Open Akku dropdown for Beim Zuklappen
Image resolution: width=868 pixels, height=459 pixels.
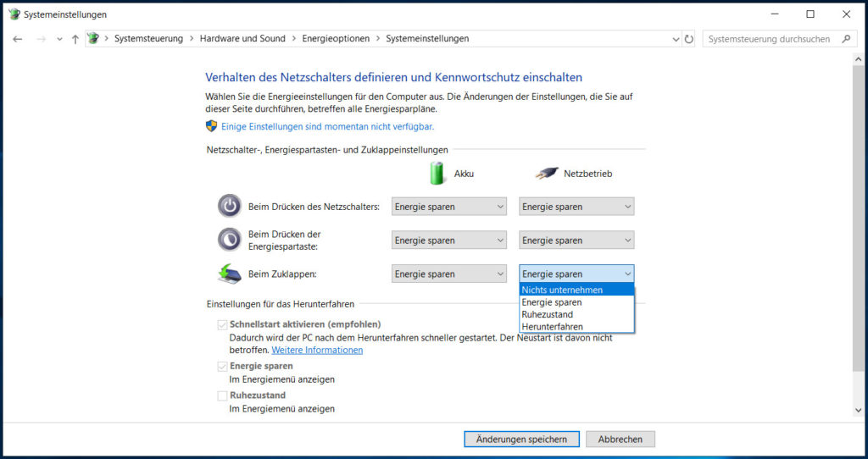point(449,274)
